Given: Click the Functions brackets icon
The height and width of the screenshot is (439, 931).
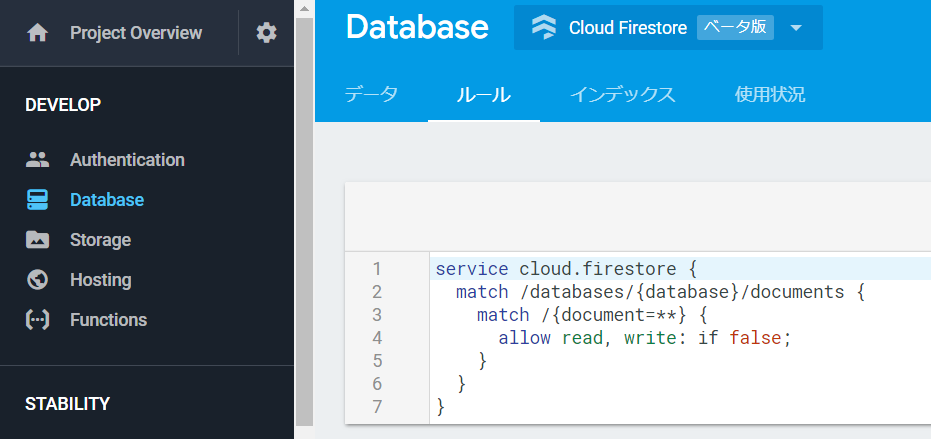Looking at the screenshot, I should point(37,320).
